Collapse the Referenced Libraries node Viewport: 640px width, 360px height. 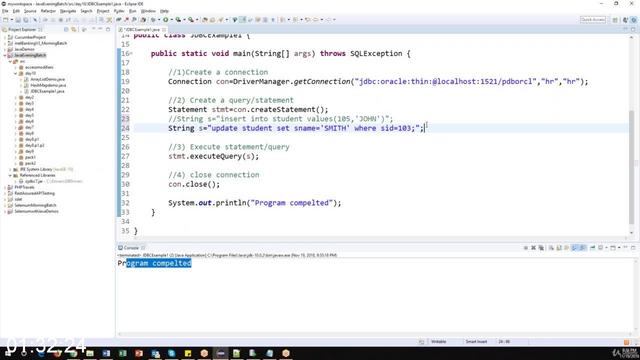[10, 175]
